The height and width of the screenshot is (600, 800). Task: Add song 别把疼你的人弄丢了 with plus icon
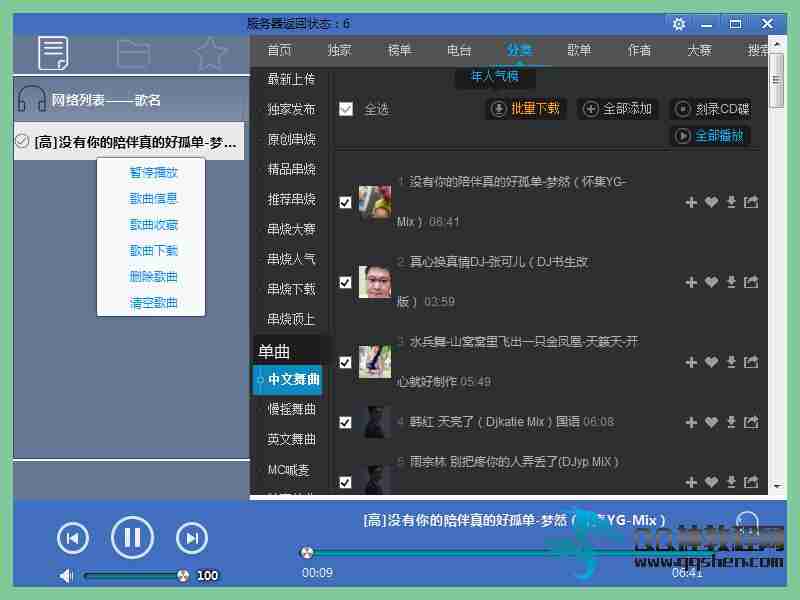pyautogui.click(x=691, y=482)
